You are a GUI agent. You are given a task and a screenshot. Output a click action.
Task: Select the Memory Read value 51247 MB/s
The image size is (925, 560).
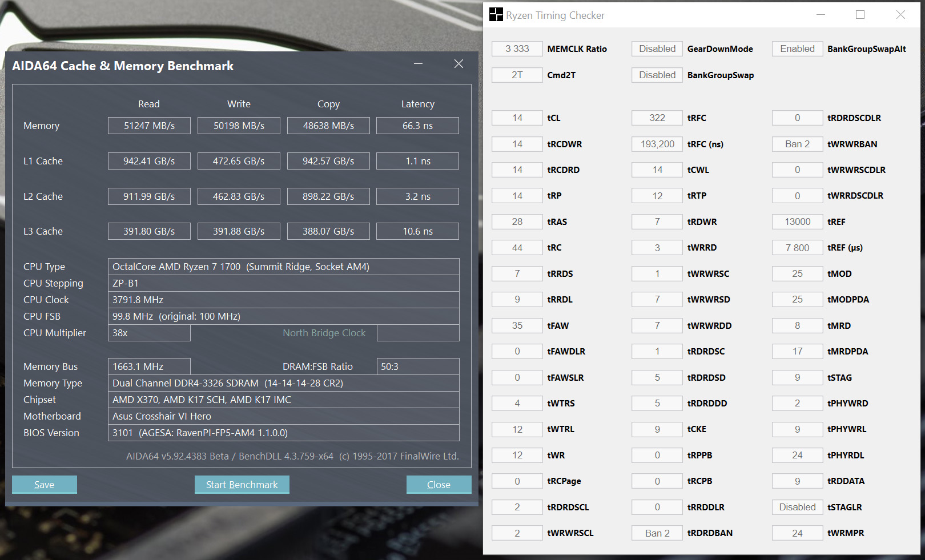pyautogui.click(x=149, y=126)
